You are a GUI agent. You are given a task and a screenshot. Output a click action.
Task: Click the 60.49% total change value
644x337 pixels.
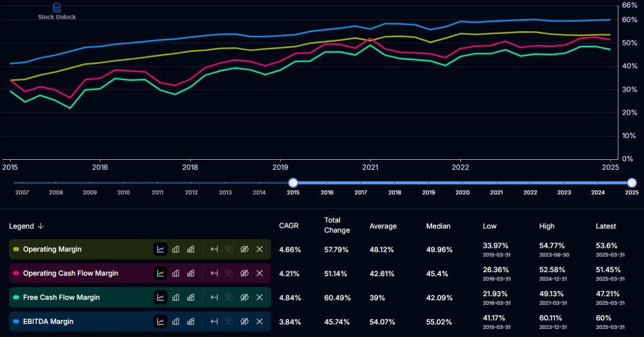point(337,298)
